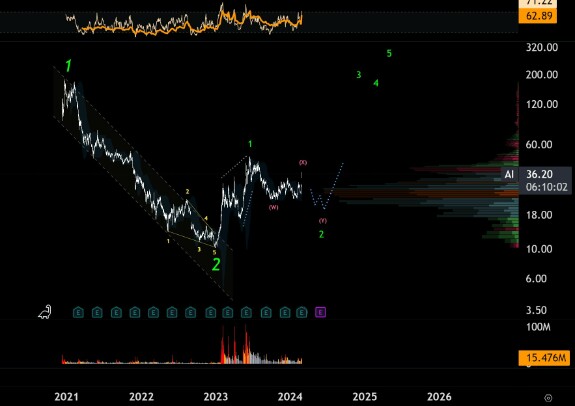Select the green 4 projection label
The height and width of the screenshot is (406, 575).
[x=376, y=83]
